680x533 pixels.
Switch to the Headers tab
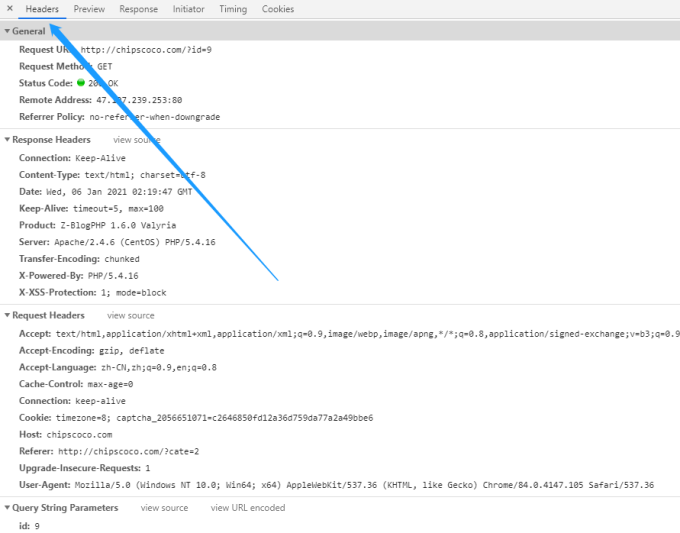pos(42,9)
